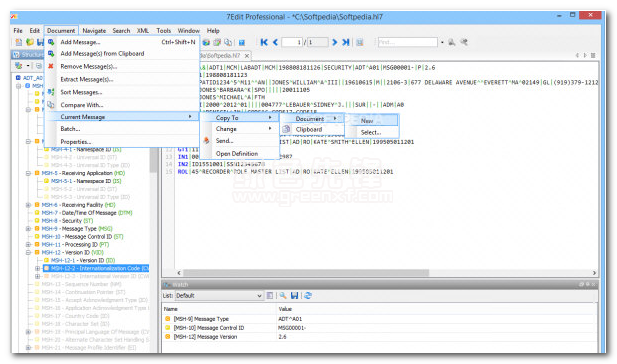Click the MSH-9 Message Type watch row icon
Screen dimensions: 617x364
click(x=167, y=319)
